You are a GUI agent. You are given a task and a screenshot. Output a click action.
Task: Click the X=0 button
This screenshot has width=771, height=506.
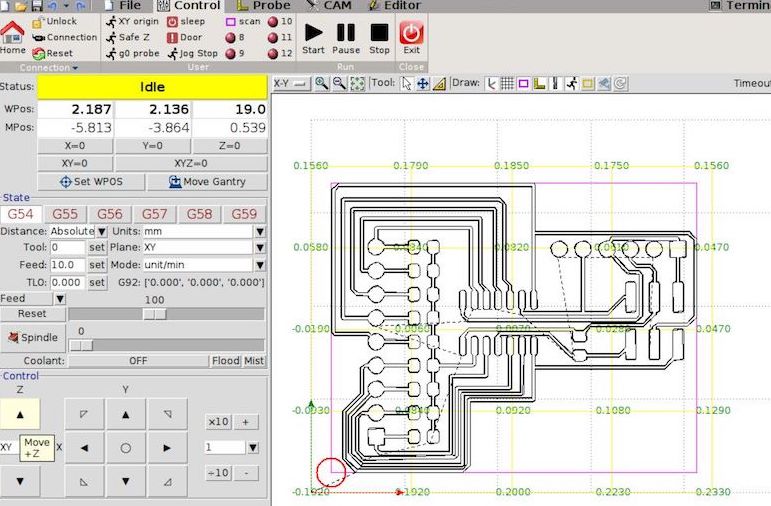pos(75,146)
